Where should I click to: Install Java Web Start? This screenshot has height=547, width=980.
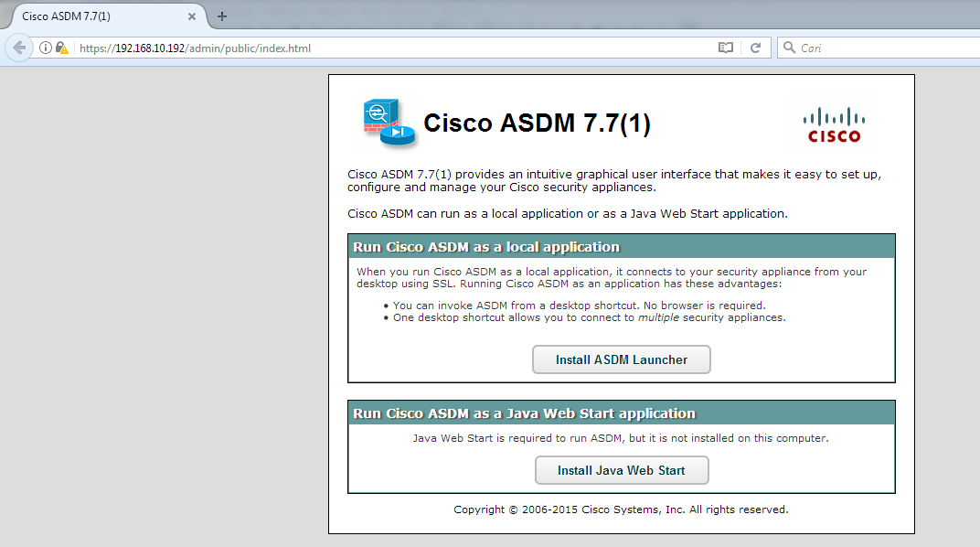[621, 470]
